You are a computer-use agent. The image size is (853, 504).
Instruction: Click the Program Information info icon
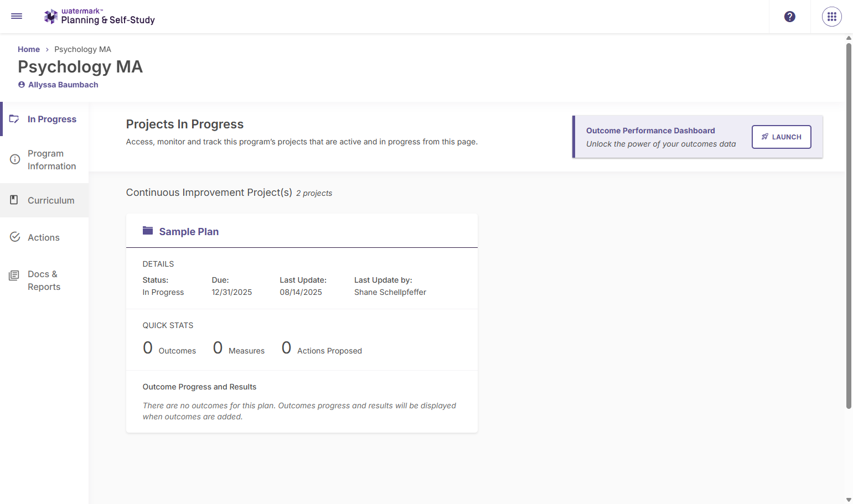coord(15,159)
